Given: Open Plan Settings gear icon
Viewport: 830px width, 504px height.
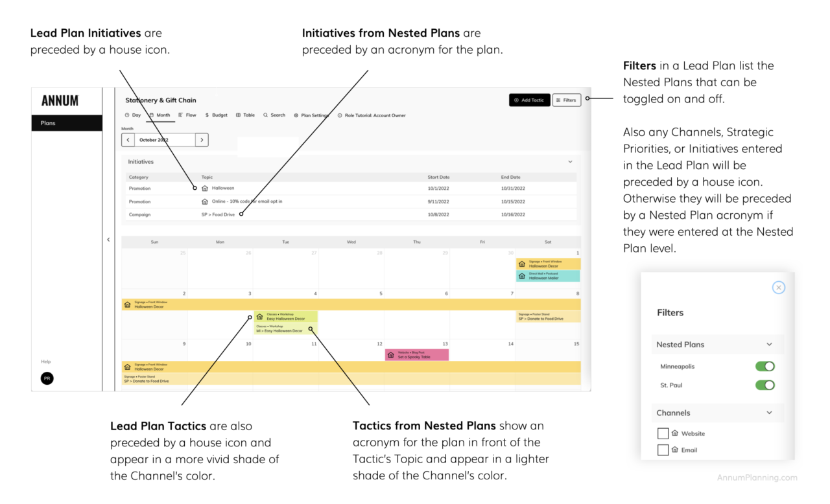Looking at the screenshot, I should [x=296, y=115].
